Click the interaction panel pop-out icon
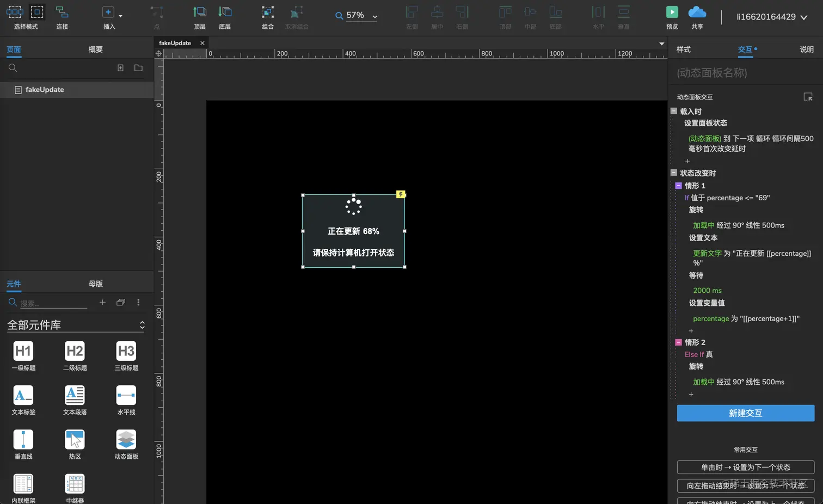The width and height of the screenshot is (823, 504). 808,97
